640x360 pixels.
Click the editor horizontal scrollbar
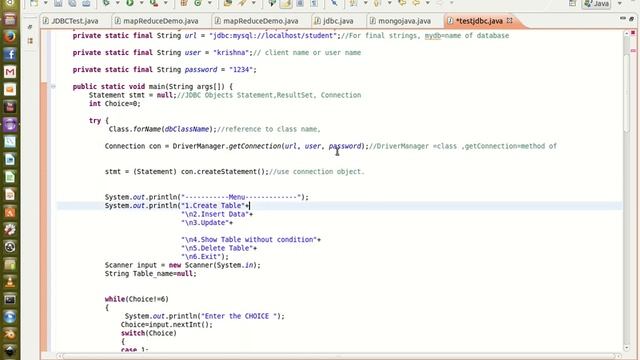pyautogui.click(x=338, y=356)
